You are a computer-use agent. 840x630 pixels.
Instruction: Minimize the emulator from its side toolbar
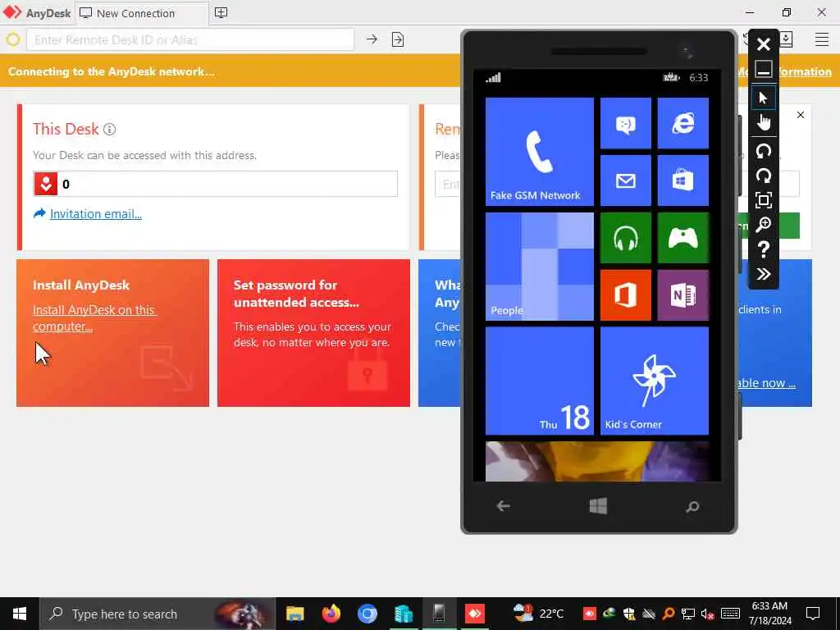click(764, 69)
